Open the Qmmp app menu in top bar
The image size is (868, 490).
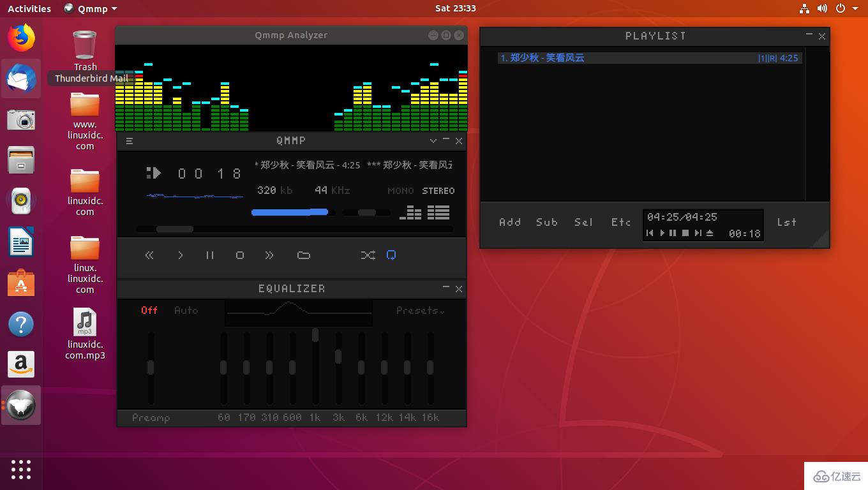[x=91, y=9]
